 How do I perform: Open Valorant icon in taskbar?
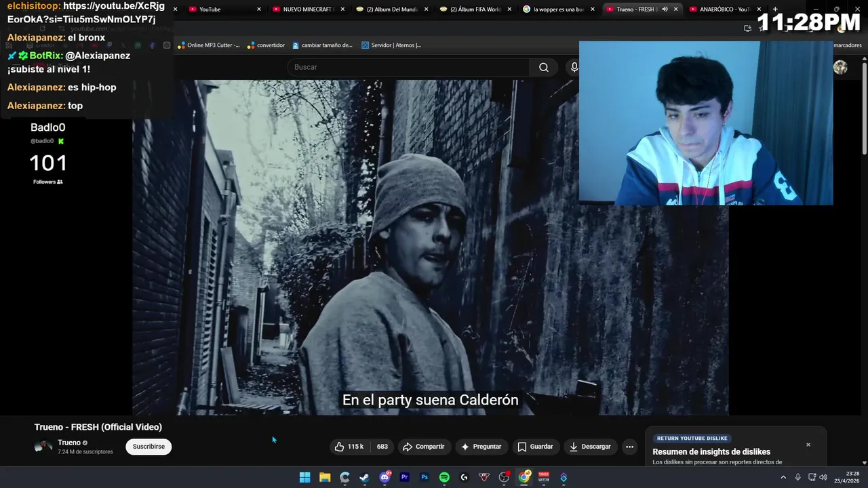[x=484, y=477]
